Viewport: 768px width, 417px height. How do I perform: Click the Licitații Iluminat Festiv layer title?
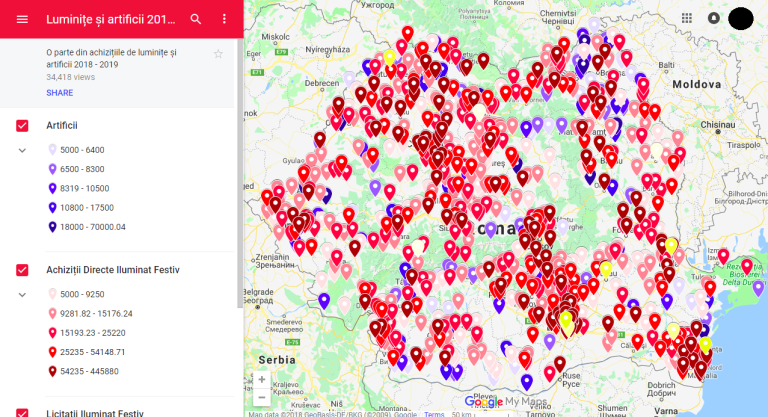point(95,413)
